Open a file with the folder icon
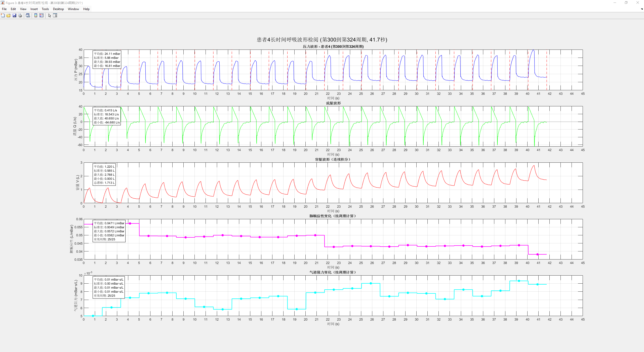 (x=9, y=15)
